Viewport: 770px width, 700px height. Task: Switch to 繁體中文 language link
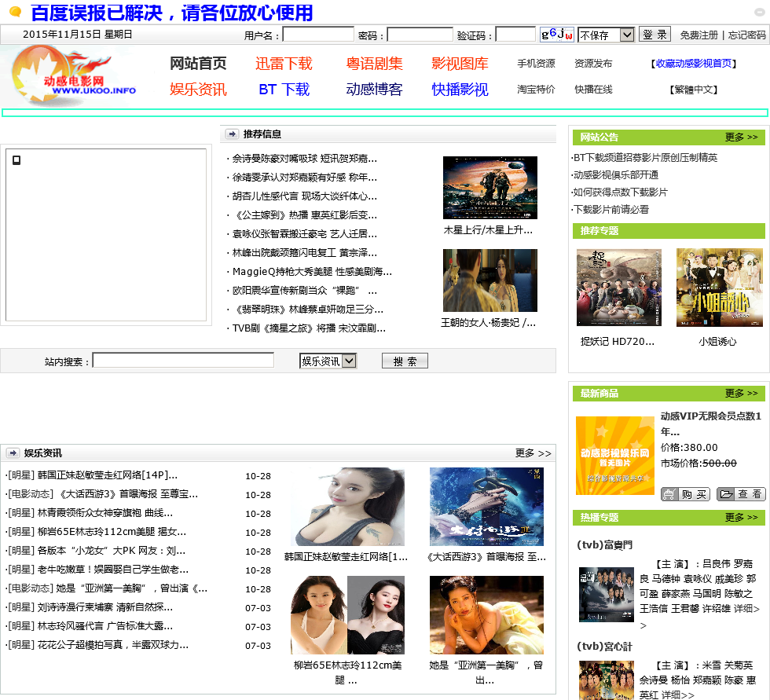693,90
